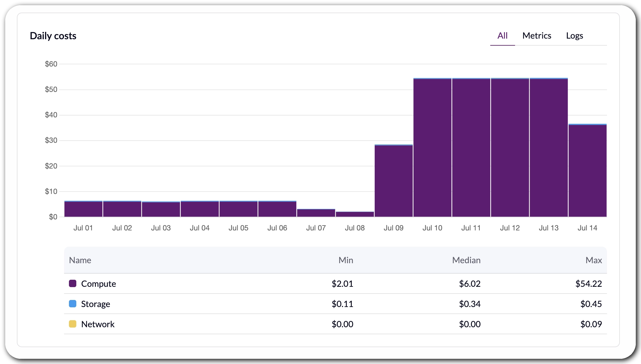This screenshot has width=641, height=364.
Task: Click the Compute max value $54.22
Action: point(589,284)
